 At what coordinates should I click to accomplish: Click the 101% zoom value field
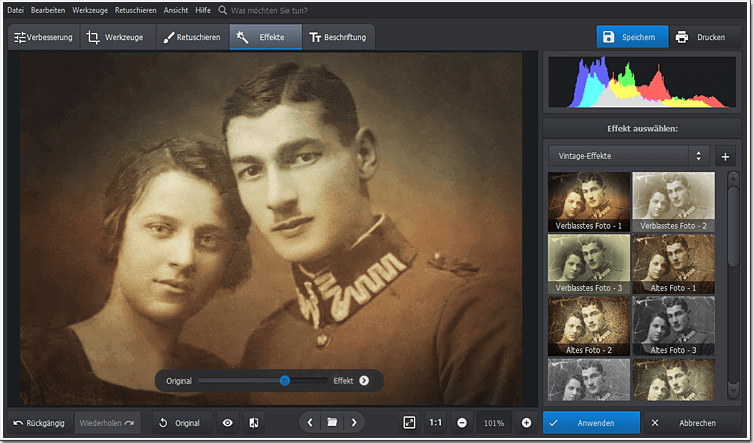494,423
